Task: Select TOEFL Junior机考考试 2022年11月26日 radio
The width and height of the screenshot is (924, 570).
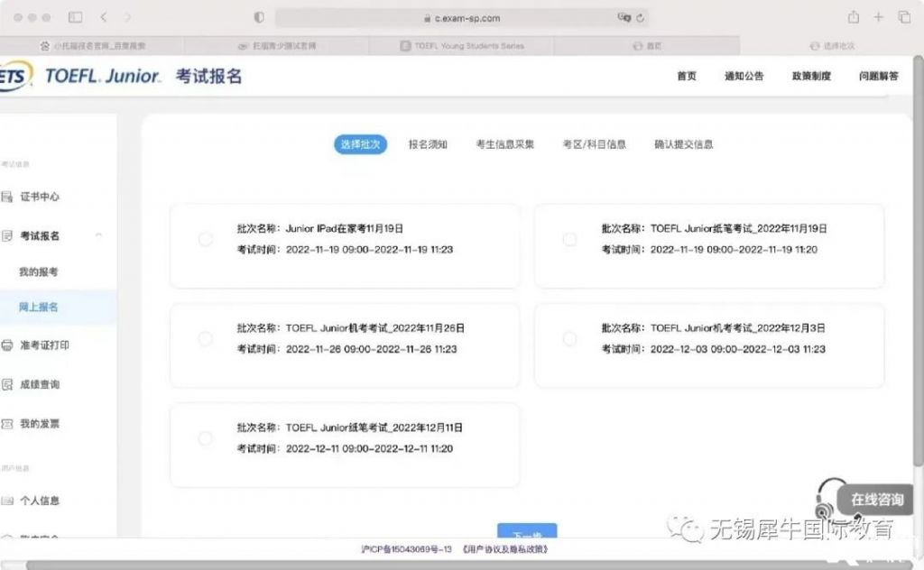Action: [205, 338]
